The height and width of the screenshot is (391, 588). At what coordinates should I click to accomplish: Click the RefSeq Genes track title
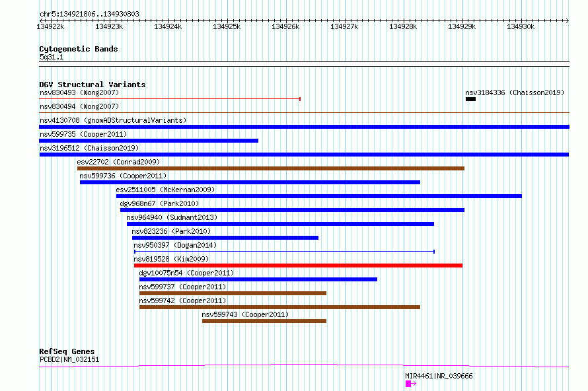coord(67,351)
